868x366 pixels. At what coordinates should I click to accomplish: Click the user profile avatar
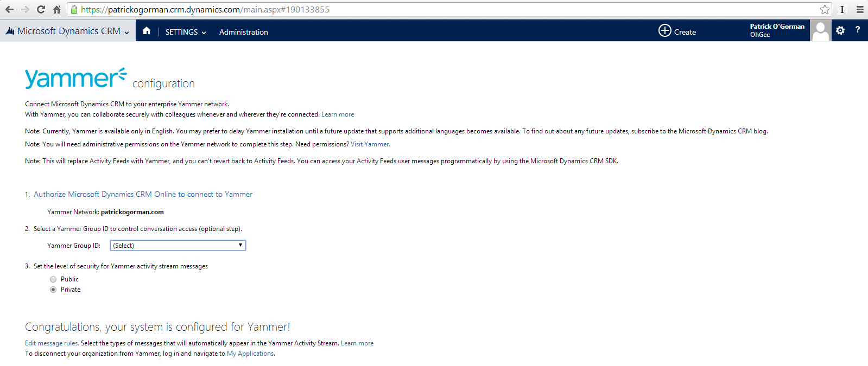tap(820, 31)
